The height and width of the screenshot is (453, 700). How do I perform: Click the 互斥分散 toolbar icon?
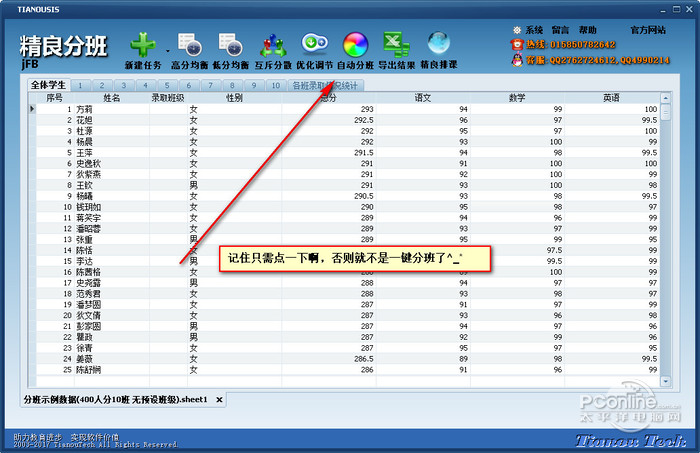[x=273, y=45]
